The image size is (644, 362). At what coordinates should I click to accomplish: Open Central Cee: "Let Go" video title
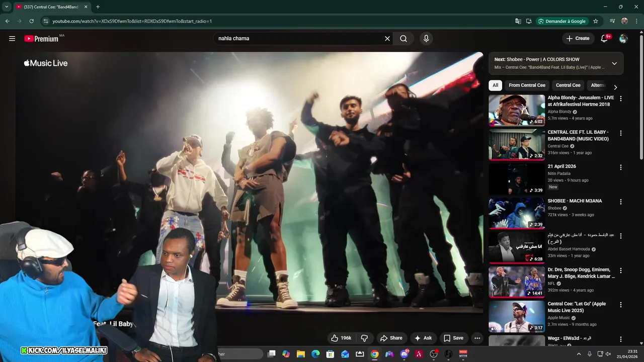[577, 307]
